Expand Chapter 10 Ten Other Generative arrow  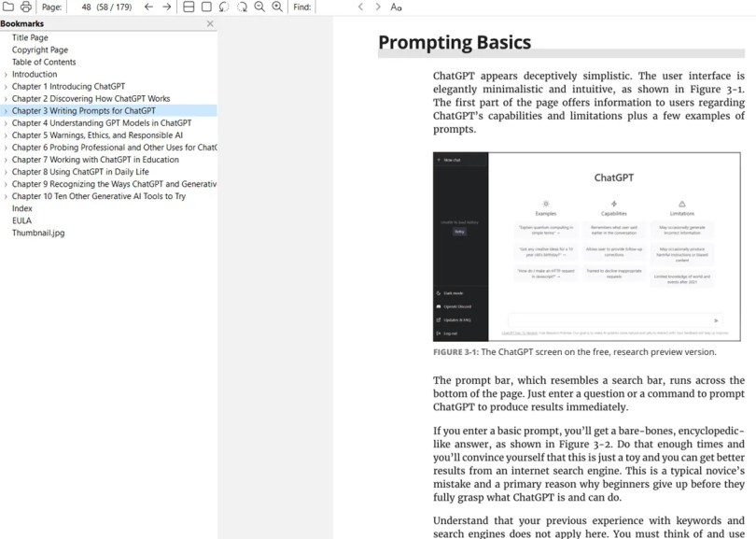pyautogui.click(x=6, y=196)
